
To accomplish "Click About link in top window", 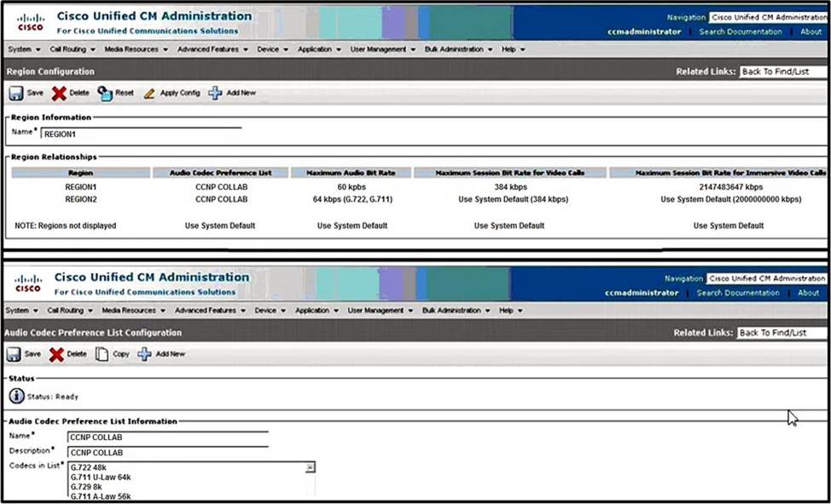I will pos(811,32).
